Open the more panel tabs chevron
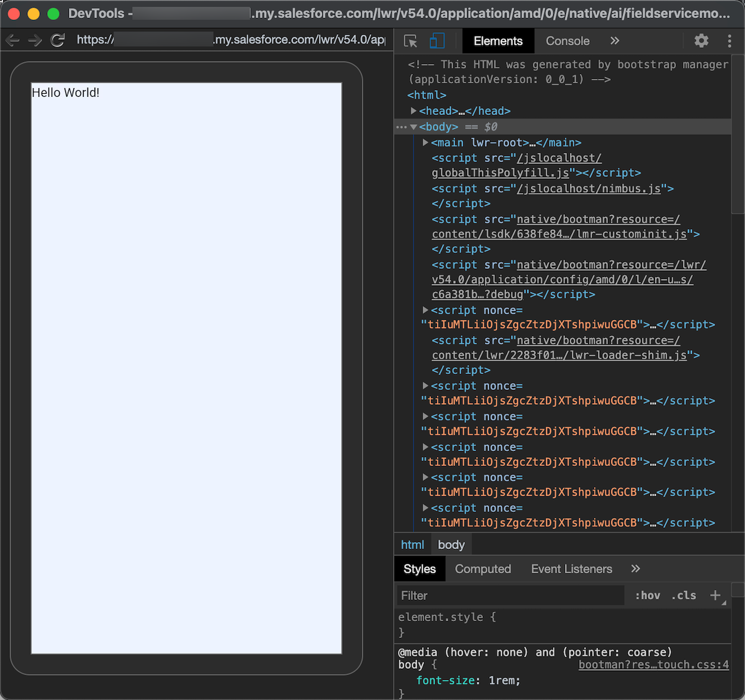This screenshot has height=700, width=745. tap(614, 41)
